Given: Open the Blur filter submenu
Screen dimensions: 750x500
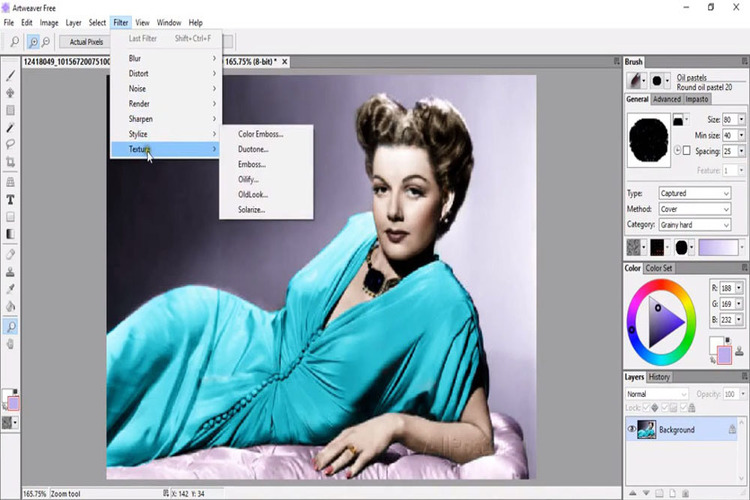Looking at the screenshot, I should pyautogui.click(x=165, y=58).
